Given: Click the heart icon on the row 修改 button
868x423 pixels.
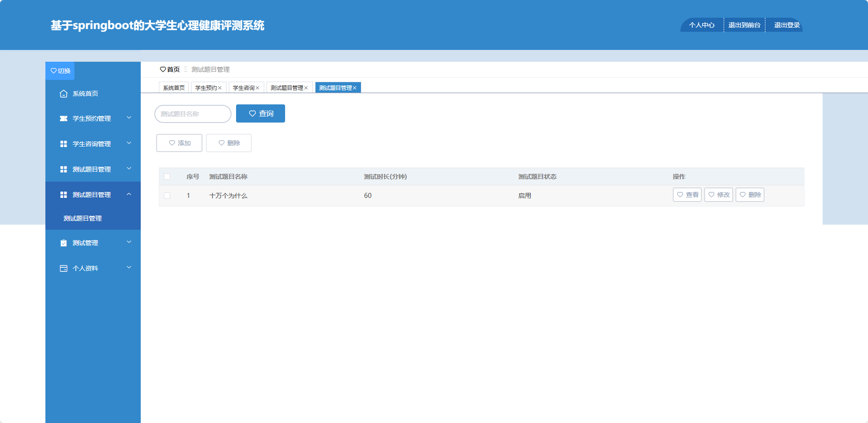Looking at the screenshot, I should coord(711,195).
